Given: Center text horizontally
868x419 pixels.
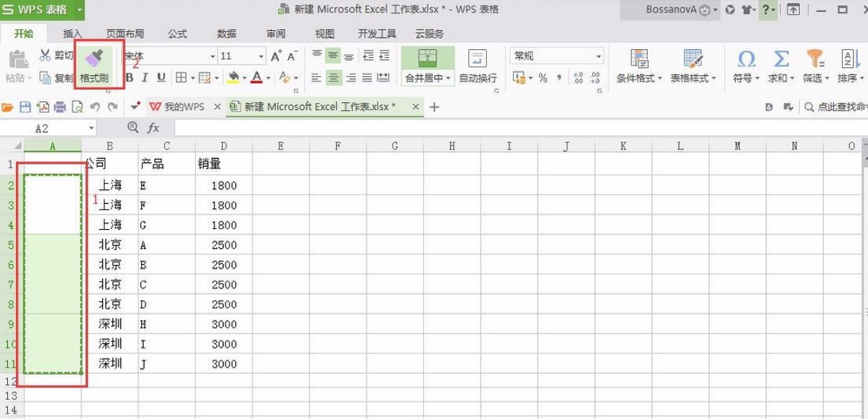Looking at the screenshot, I should 332,78.
